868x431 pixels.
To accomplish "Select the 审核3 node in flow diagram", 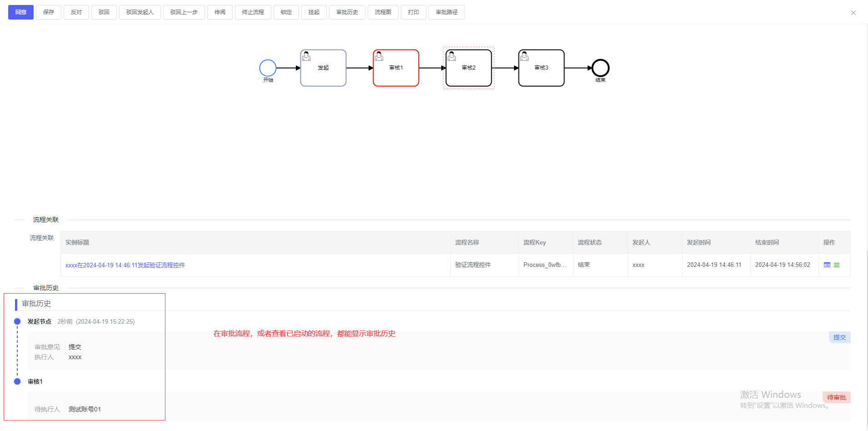I will [x=541, y=68].
